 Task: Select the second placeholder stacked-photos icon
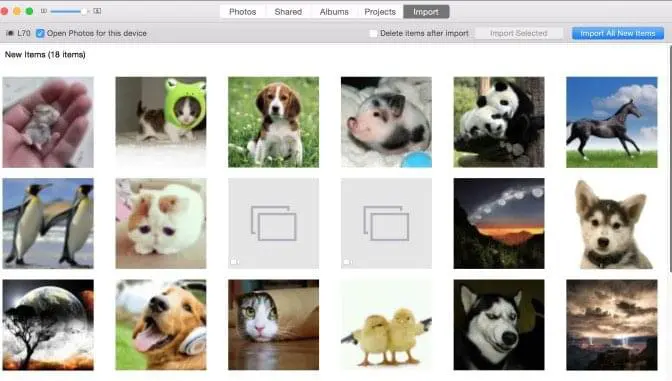coord(386,223)
